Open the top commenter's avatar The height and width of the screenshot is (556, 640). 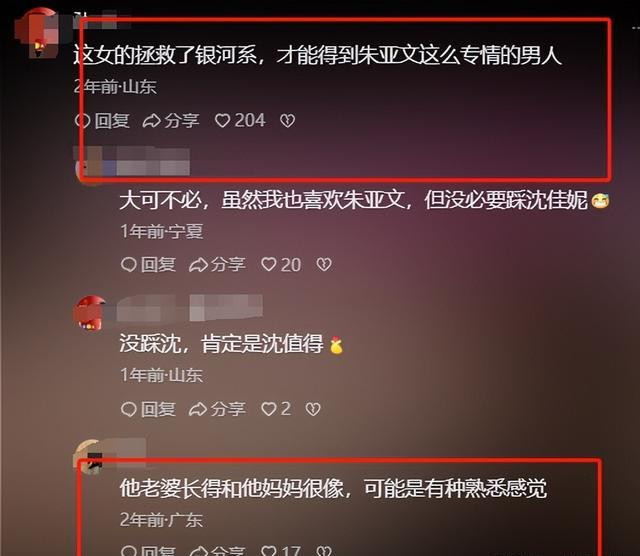coord(37,33)
